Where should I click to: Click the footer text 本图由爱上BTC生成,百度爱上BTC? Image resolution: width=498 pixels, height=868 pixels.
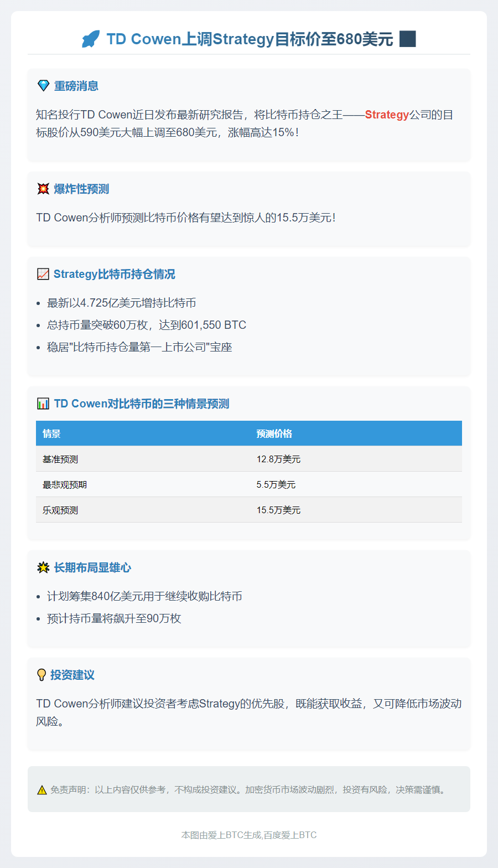[x=249, y=835]
